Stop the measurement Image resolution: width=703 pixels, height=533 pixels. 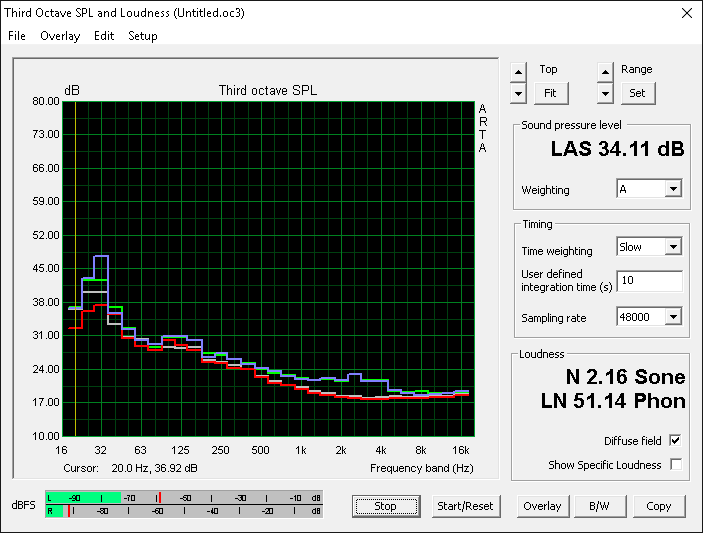[x=386, y=506]
